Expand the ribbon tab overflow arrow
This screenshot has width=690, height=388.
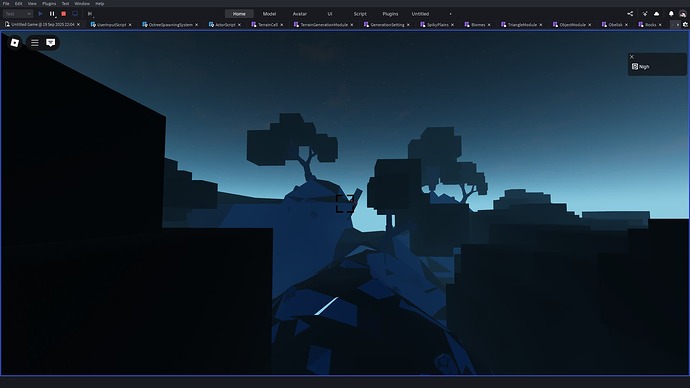(x=450, y=14)
